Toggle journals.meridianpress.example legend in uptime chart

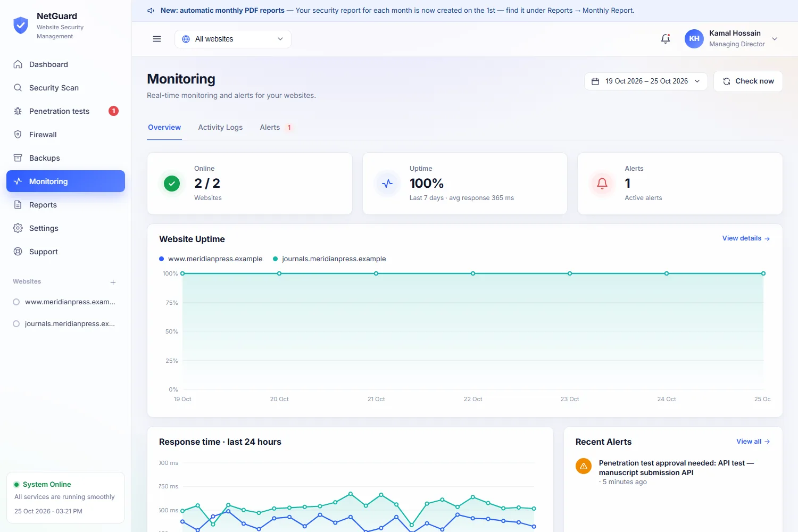[x=329, y=259]
